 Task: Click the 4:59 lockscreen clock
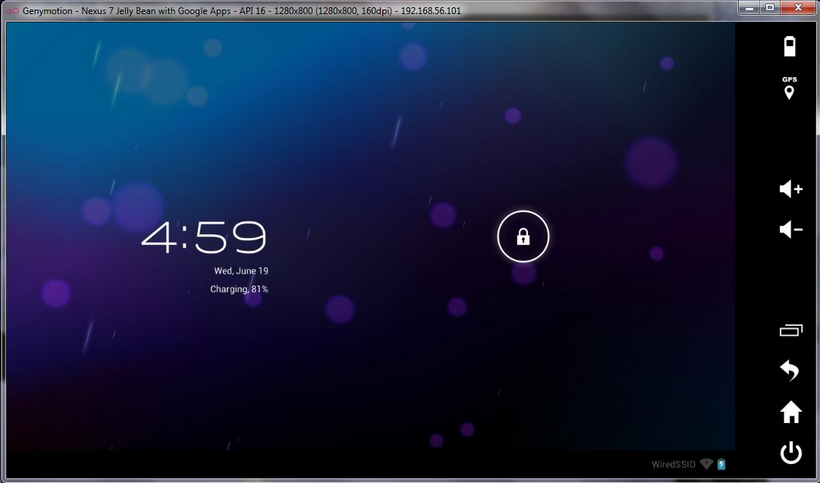pyautogui.click(x=204, y=237)
